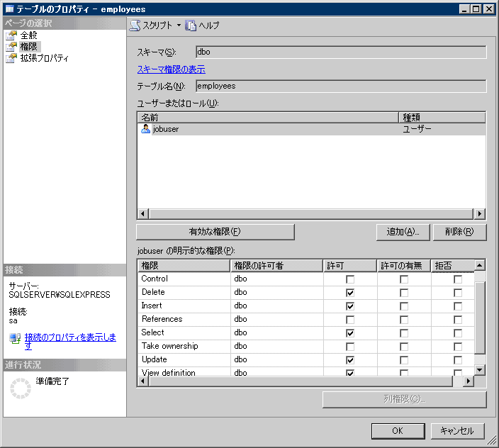Select the 権限 page icon
The height and width of the screenshot is (448, 499).
[11, 47]
